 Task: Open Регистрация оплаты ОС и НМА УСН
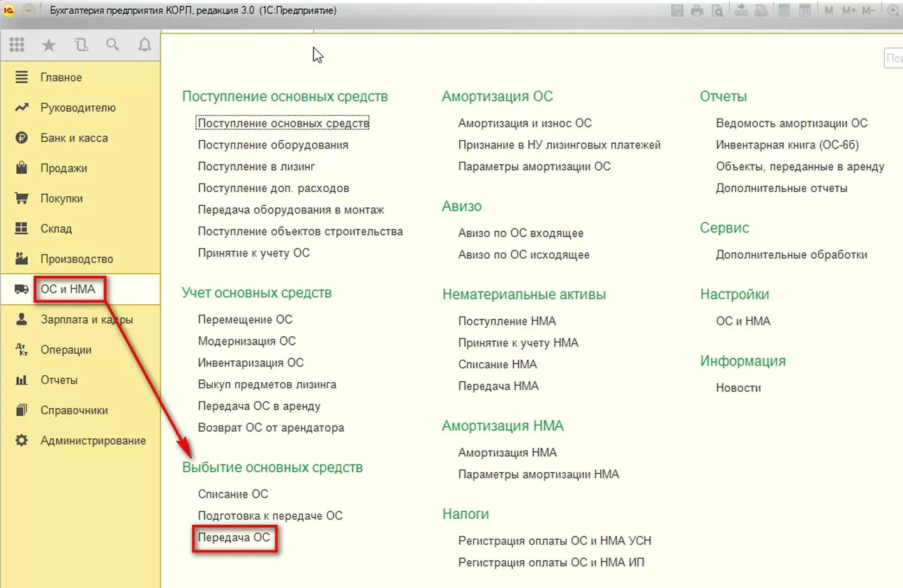click(554, 541)
